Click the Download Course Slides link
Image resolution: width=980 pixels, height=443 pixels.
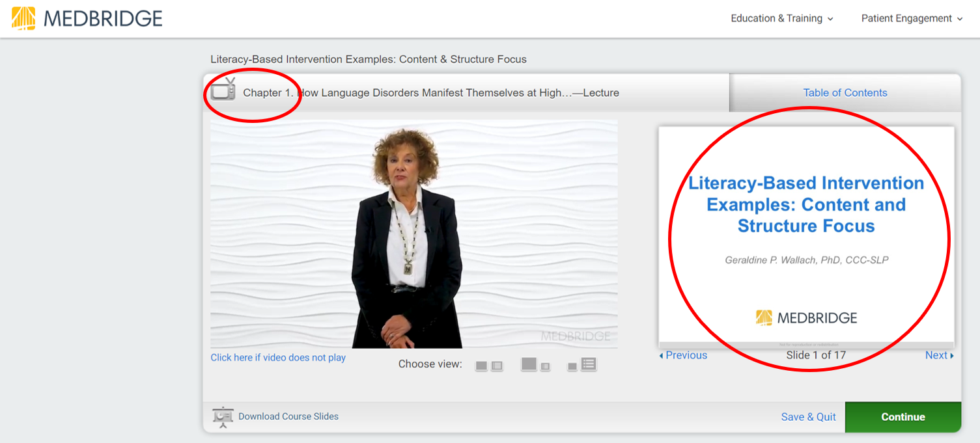tap(288, 416)
